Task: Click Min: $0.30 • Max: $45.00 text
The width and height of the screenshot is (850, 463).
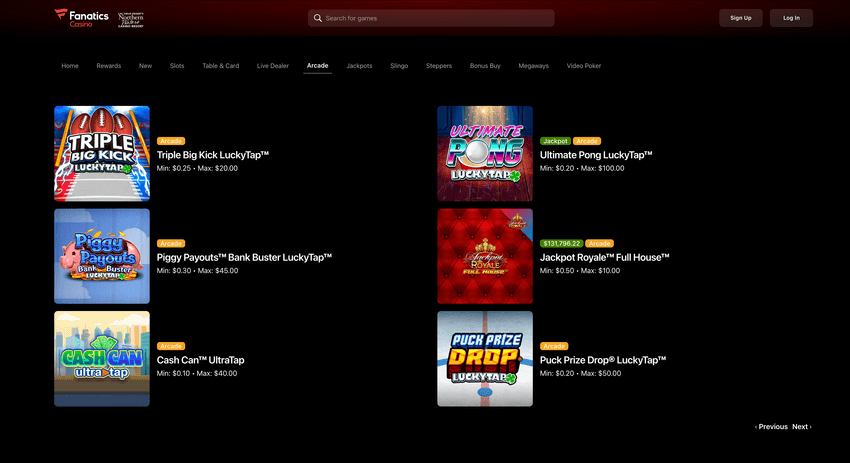Action: [x=197, y=271]
